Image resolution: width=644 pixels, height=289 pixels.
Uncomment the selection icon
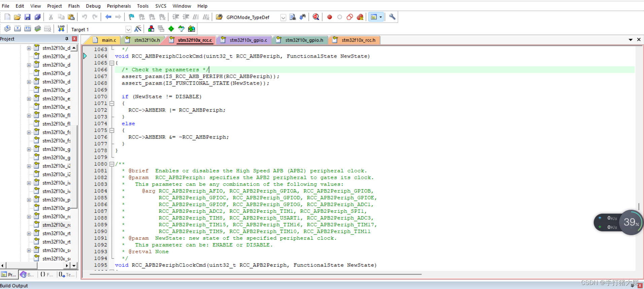coord(206,17)
